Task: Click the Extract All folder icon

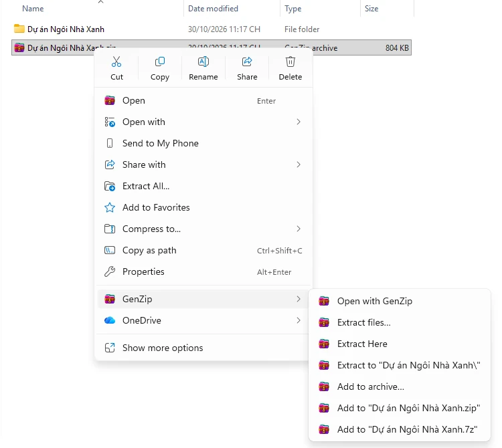Action: tap(110, 186)
